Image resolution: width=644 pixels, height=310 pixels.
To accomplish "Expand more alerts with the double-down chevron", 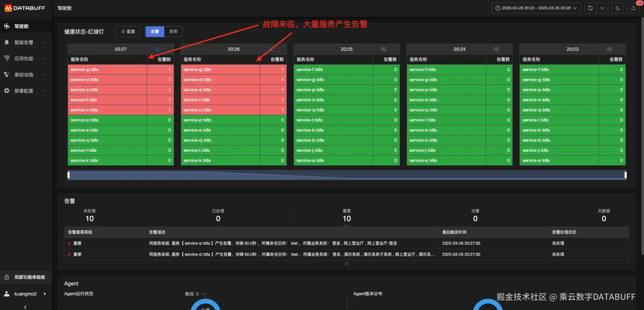I will pos(347,264).
